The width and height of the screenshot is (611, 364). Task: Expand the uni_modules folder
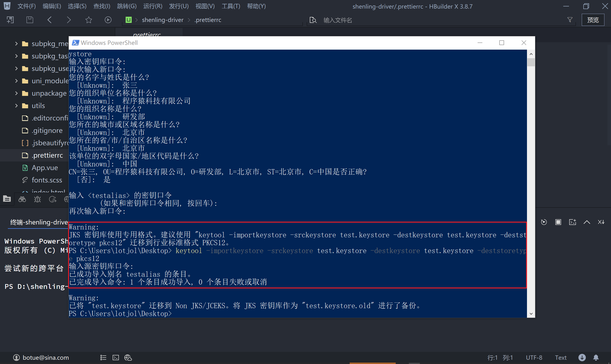point(16,81)
